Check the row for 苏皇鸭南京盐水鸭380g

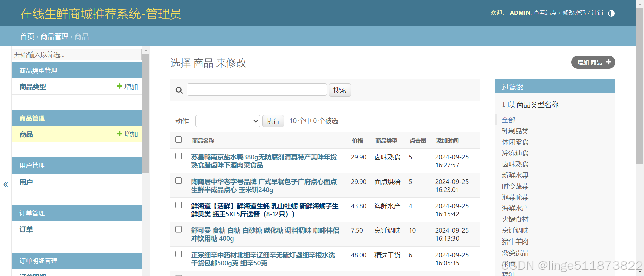pos(179,156)
